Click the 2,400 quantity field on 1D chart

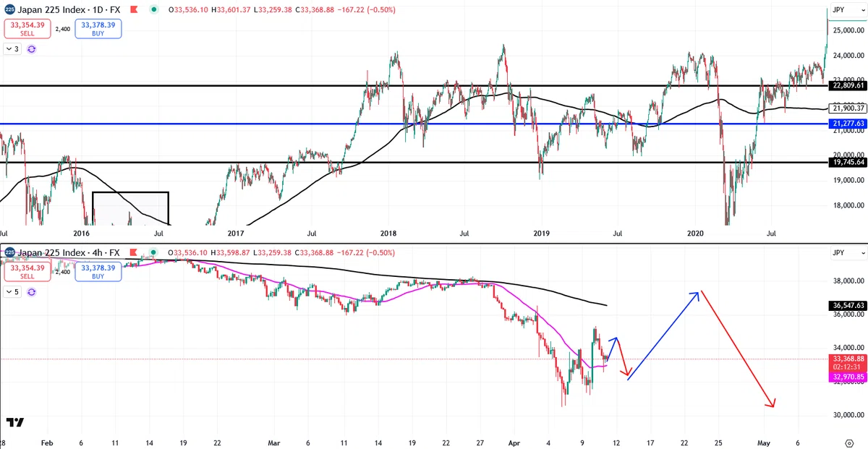click(x=63, y=29)
